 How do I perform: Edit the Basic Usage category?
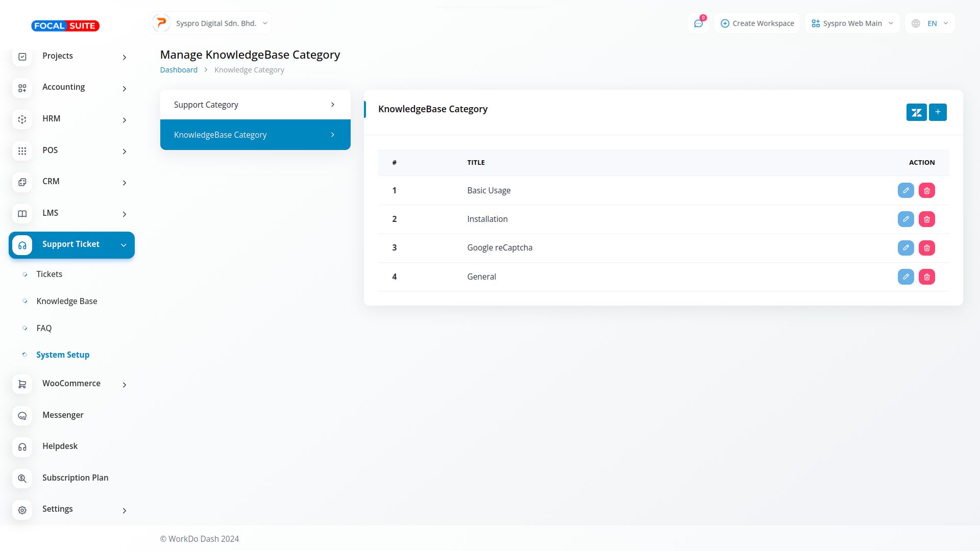(x=905, y=190)
